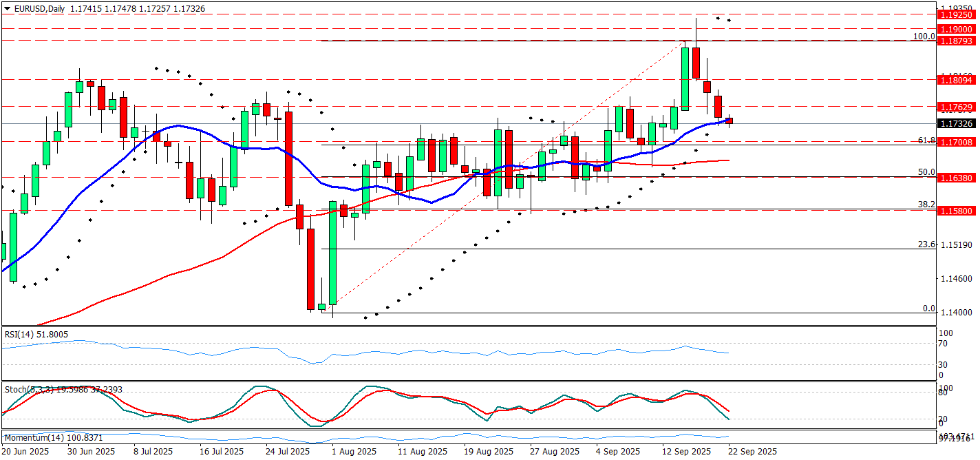Select the 1.19250 red price label
Image resolution: width=980 pixels, height=460 pixels.
956,14
